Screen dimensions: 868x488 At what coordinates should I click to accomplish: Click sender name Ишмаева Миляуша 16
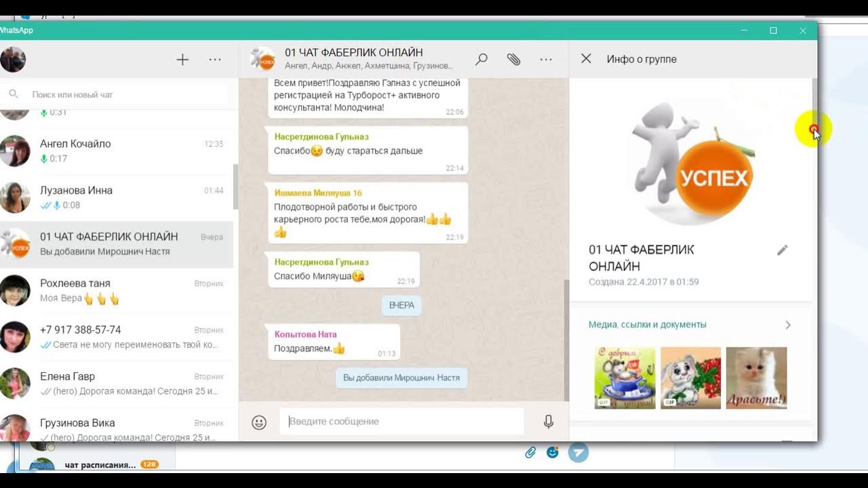tap(318, 193)
